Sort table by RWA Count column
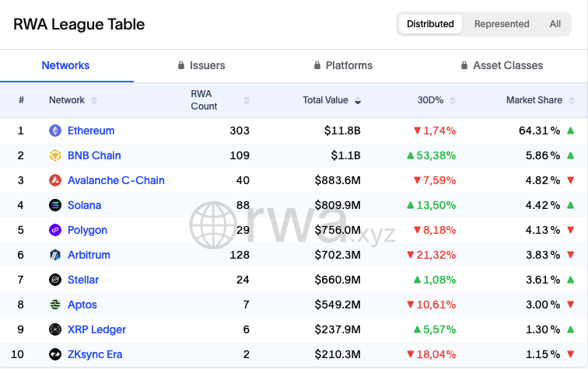Screen dimensions: 588x369 click(220, 100)
